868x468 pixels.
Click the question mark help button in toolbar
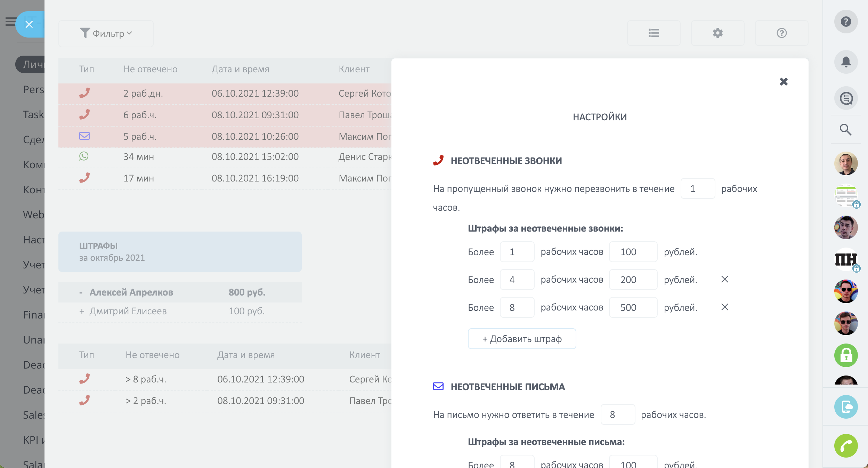pos(781,33)
